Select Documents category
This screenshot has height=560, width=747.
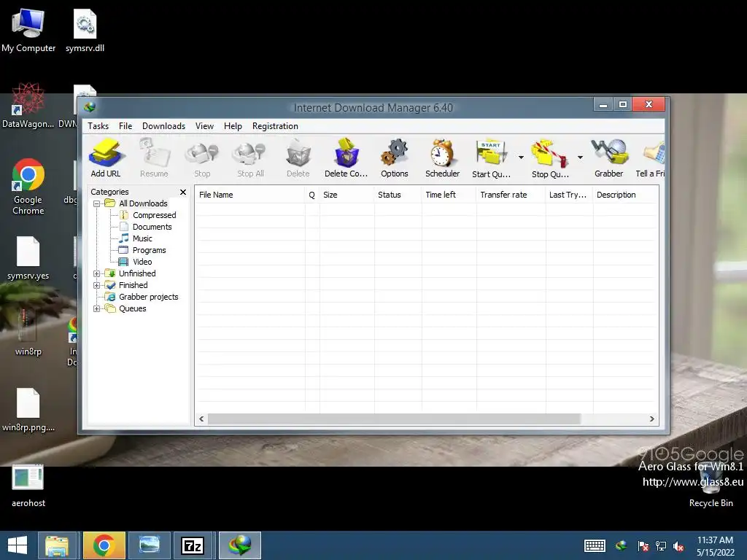[152, 227]
